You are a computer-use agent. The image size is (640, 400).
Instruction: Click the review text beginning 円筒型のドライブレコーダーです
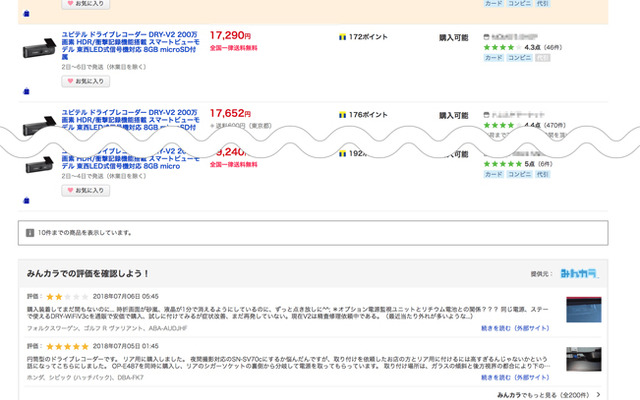click(288, 362)
